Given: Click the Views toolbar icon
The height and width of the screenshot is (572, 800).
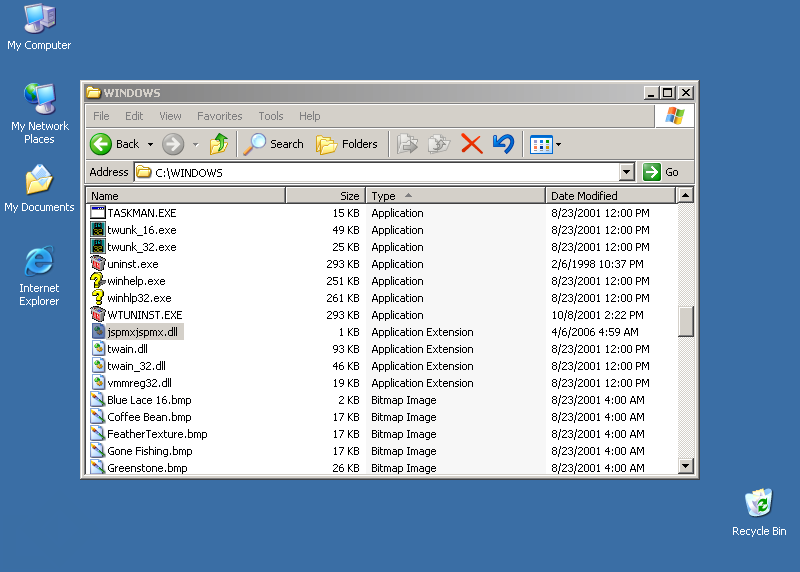Looking at the screenshot, I should (541, 145).
